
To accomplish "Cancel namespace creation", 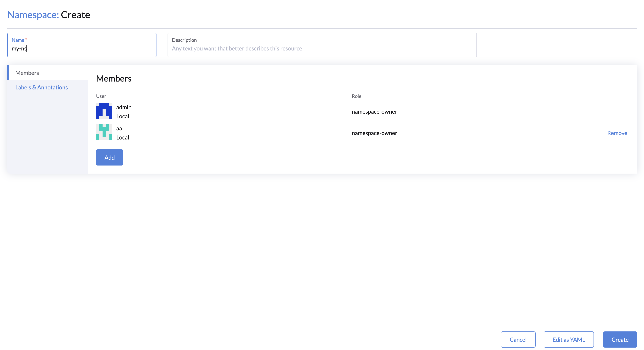I will [518, 340].
